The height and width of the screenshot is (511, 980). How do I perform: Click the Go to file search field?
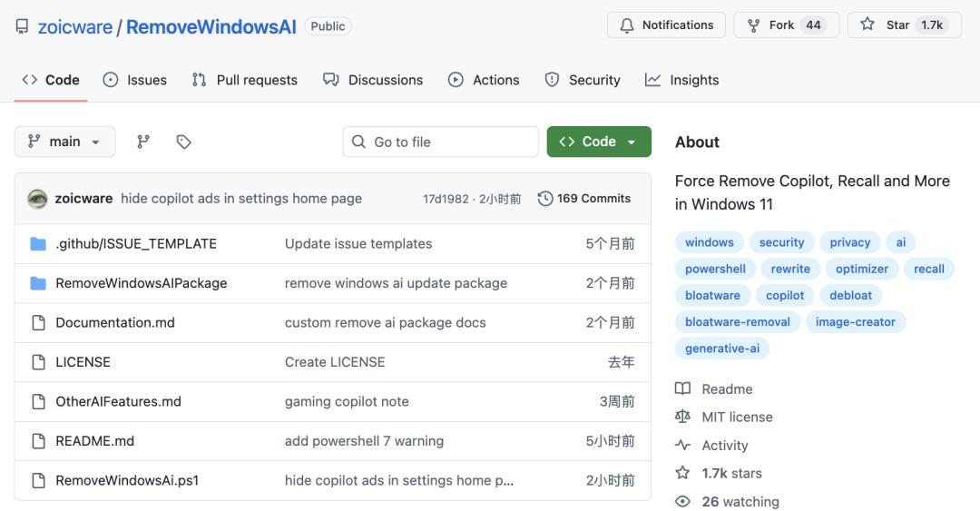point(440,142)
